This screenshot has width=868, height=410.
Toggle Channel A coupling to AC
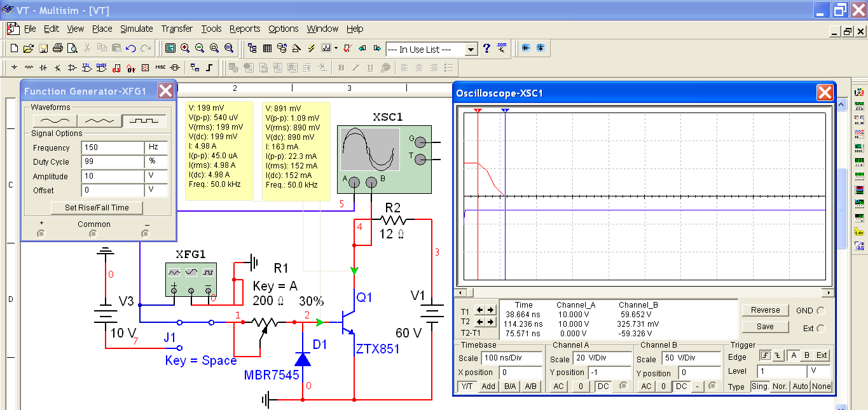(x=558, y=386)
